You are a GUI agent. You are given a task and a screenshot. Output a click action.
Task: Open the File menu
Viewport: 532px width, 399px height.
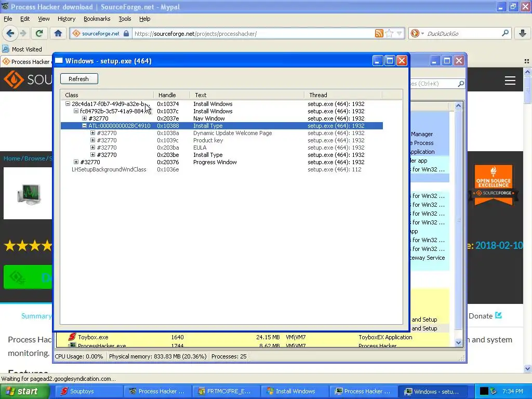click(8, 19)
